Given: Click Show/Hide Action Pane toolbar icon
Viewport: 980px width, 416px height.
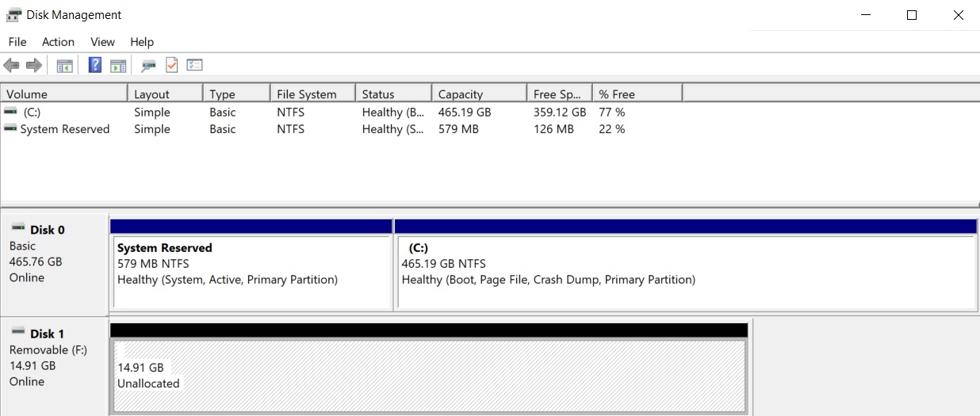Looking at the screenshot, I should click(118, 66).
